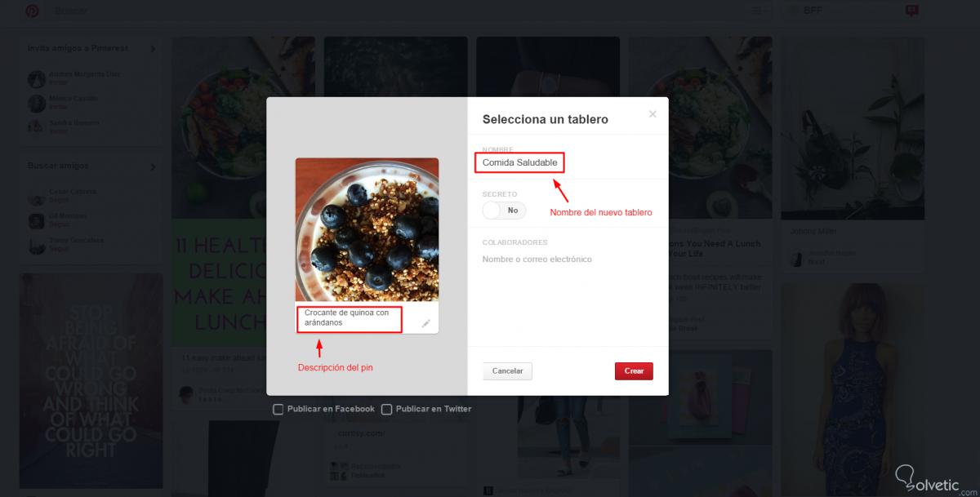
Task: Click Andres Margarita Diaz avatar
Action: (37, 79)
